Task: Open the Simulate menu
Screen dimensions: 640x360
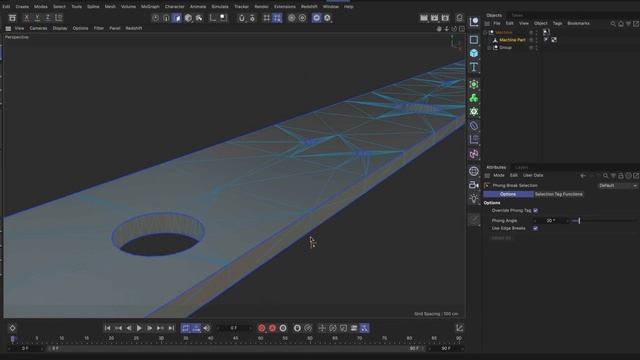Action: click(x=220, y=7)
